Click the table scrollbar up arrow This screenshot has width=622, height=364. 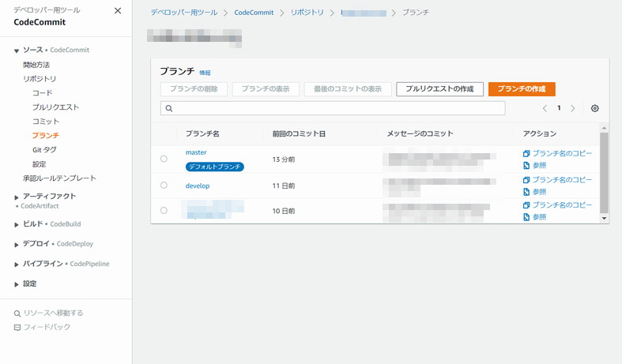604,128
